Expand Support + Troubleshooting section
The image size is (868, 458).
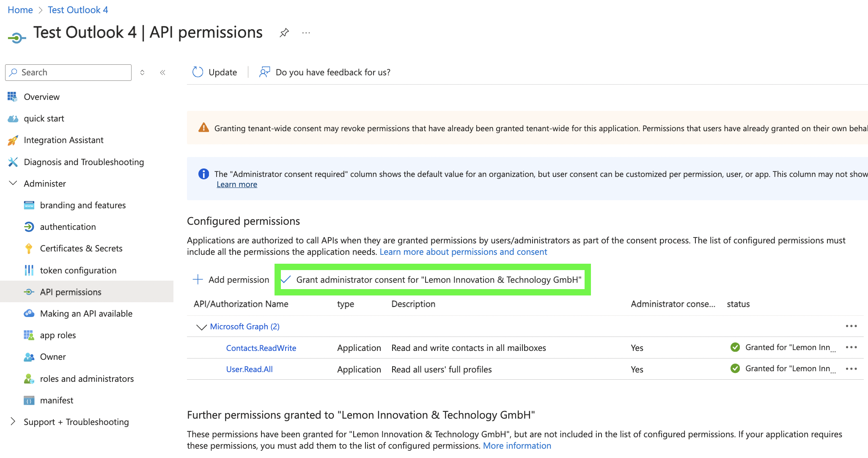pos(13,422)
